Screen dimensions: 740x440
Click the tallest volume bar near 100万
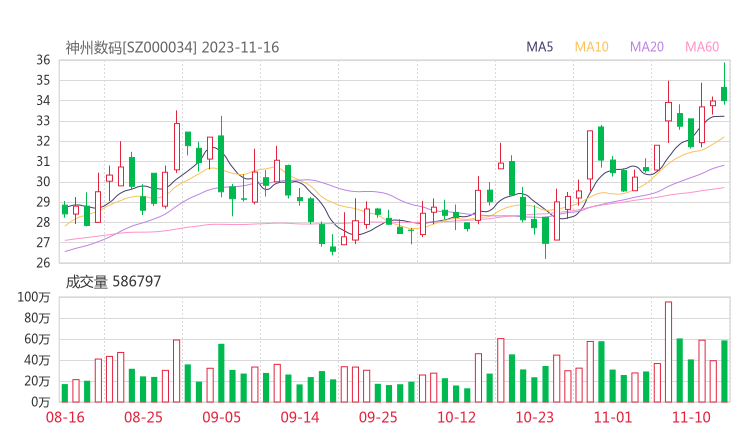coord(668,352)
